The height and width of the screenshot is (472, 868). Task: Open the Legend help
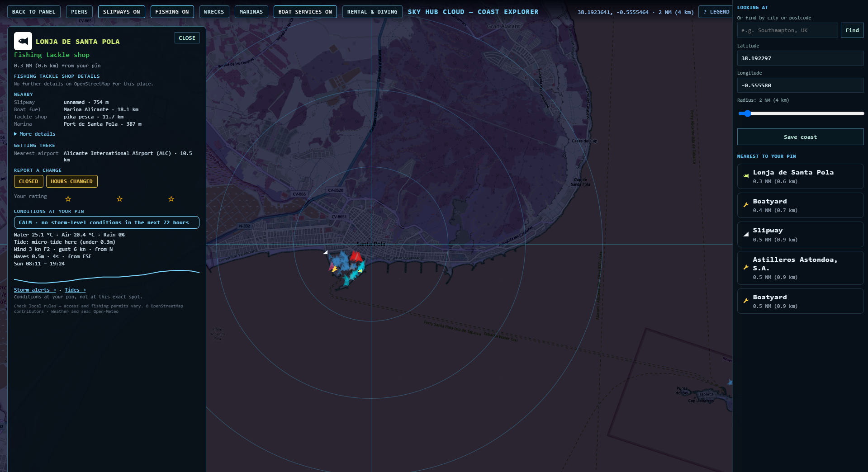[716, 12]
